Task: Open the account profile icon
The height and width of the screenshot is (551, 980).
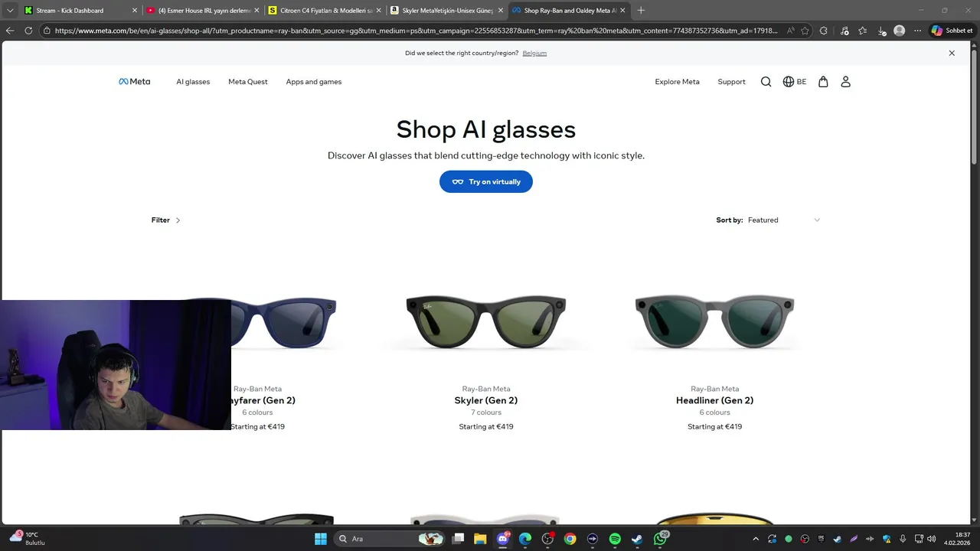Action: [x=846, y=82]
